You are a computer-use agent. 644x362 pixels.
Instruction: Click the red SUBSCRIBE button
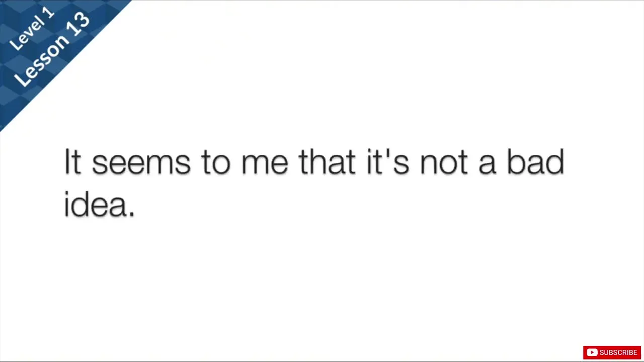(612, 352)
